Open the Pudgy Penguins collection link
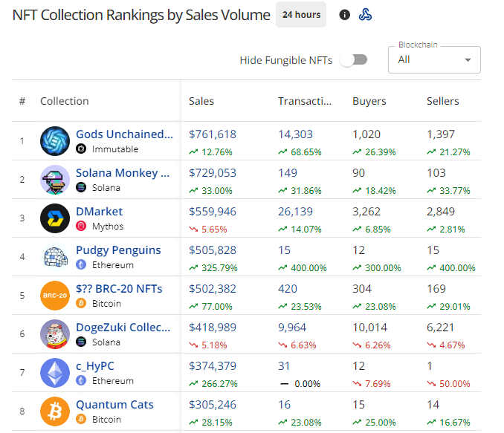The width and height of the screenshot is (504, 433). click(118, 250)
